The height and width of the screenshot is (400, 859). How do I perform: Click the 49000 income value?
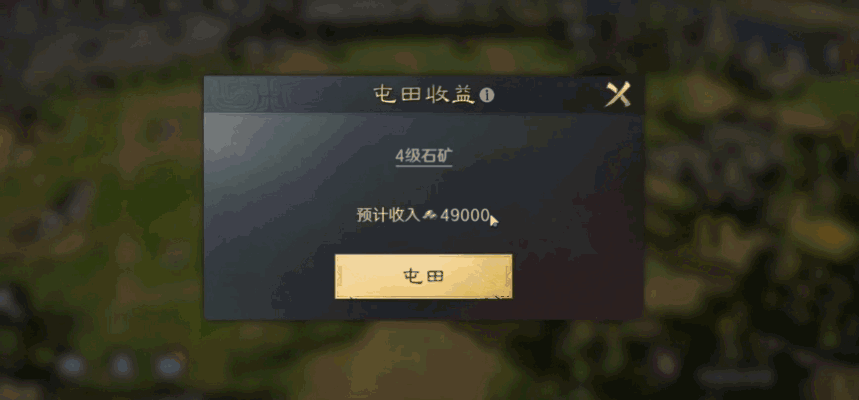tap(465, 216)
